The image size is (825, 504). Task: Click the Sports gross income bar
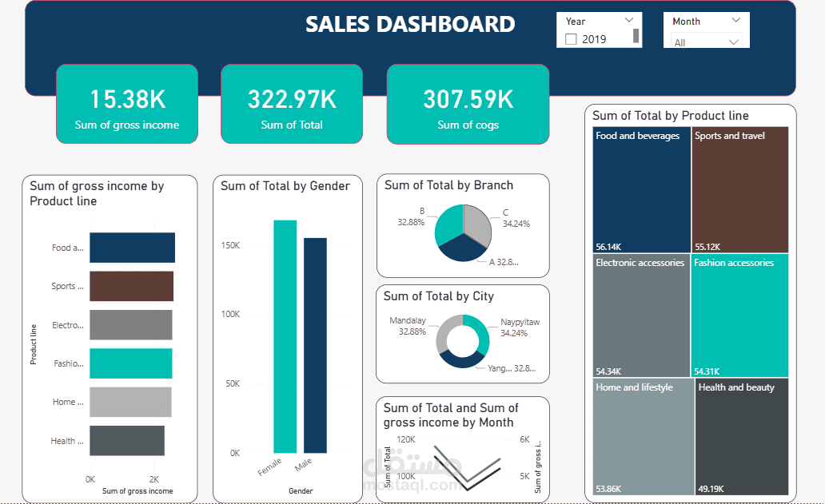pyautogui.click(x=132, y=287)
